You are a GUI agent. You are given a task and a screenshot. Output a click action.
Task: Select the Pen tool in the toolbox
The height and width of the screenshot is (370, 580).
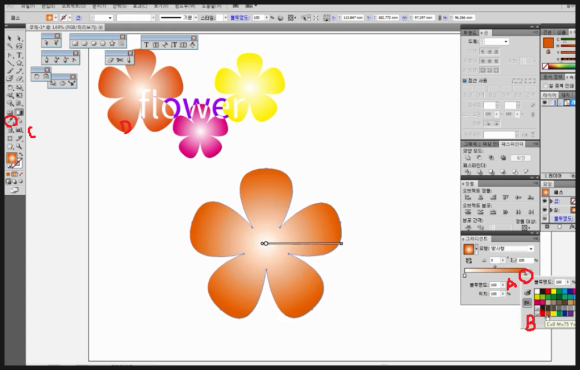10,55
